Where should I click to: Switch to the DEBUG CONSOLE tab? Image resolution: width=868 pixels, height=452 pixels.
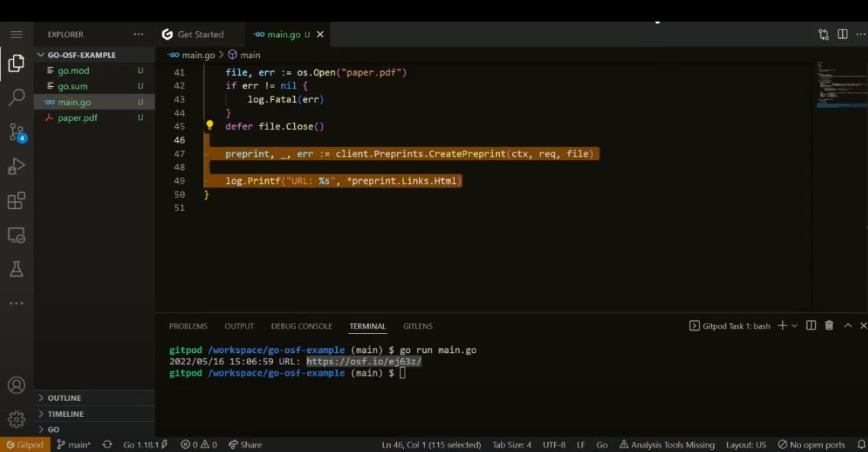301,326
